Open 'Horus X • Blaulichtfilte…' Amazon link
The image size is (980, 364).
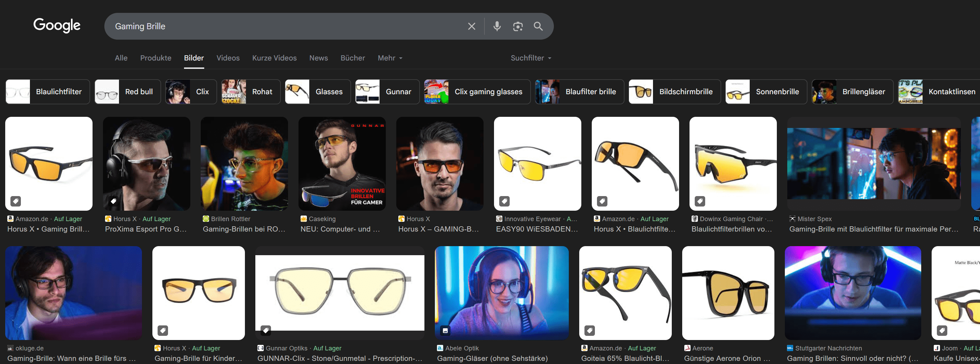[635, 229]
